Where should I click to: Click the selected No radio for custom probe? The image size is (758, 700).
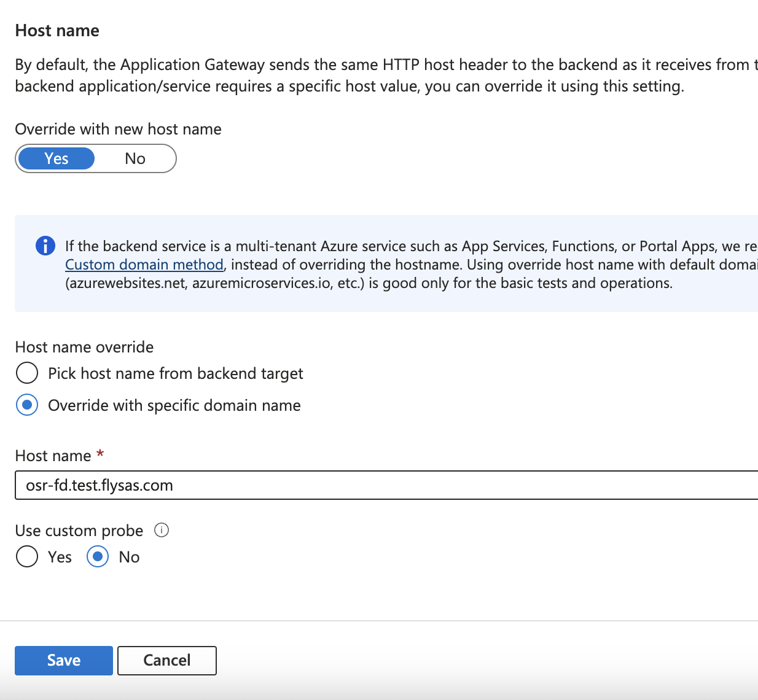click(x=98, y=556)
